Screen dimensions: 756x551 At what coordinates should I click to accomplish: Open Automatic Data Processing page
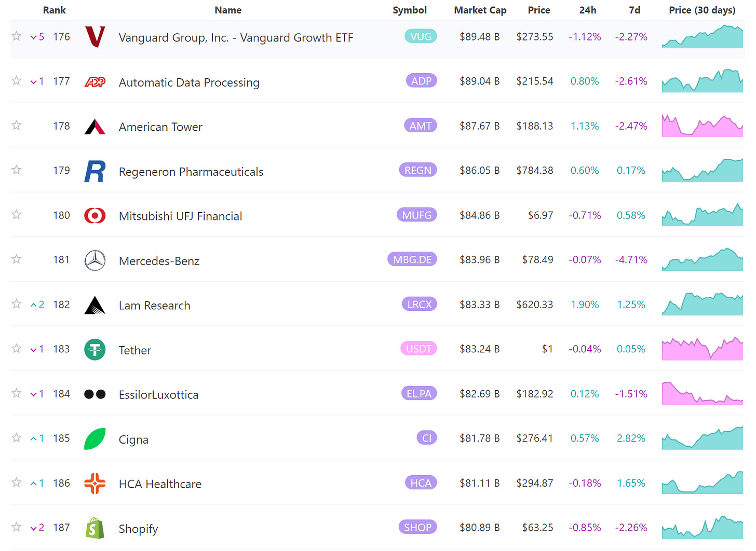pyautogui.click(x=189, y=82)
